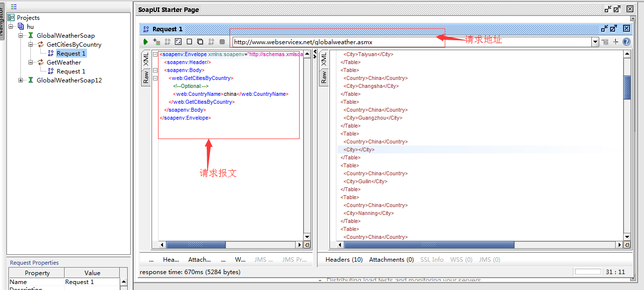This screenshot has height=290, width=644.
Task: Select response XML view vertical tab
Action: pos(323,59)
